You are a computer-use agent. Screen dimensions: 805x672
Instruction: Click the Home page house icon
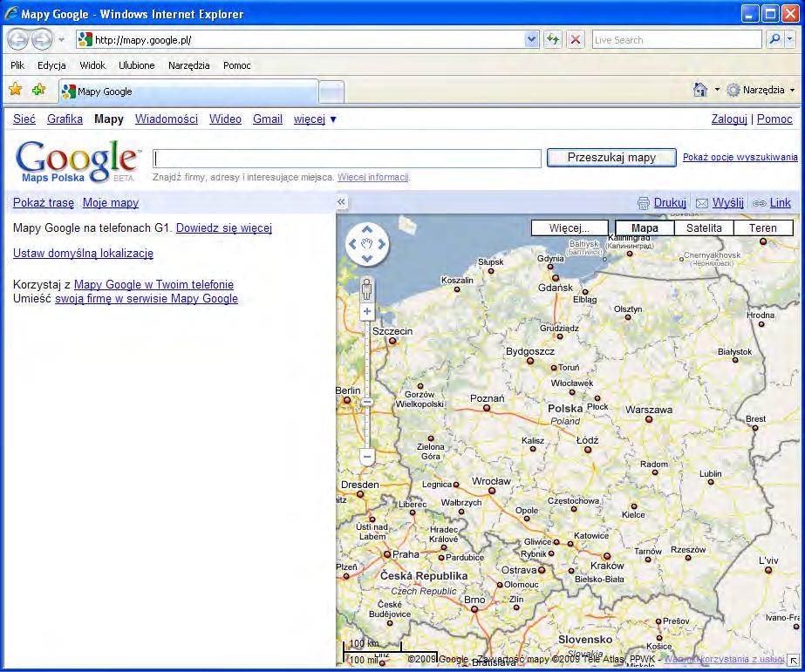[x=699, y=90]
